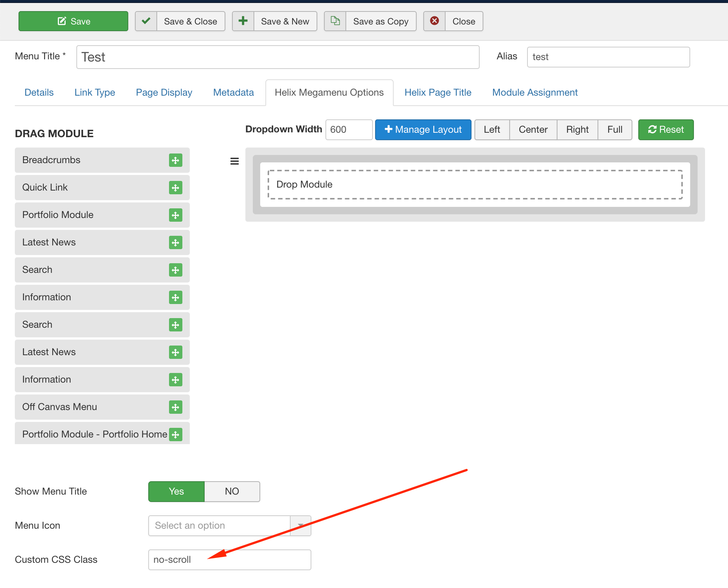Set Show Menu Title to NO
This screenshot has width=728, height=588.
point(232,491)
